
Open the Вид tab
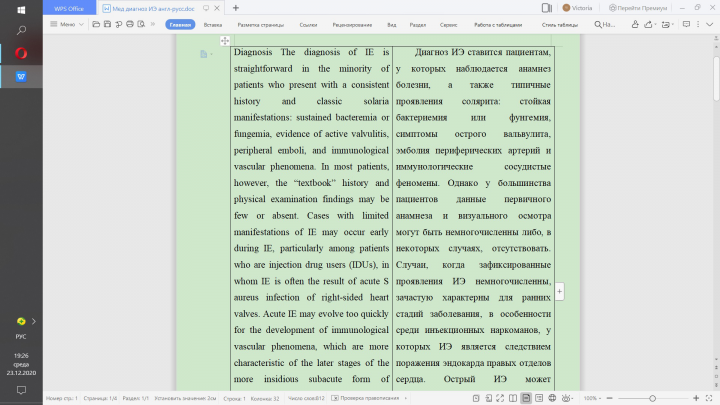(391, 25)
